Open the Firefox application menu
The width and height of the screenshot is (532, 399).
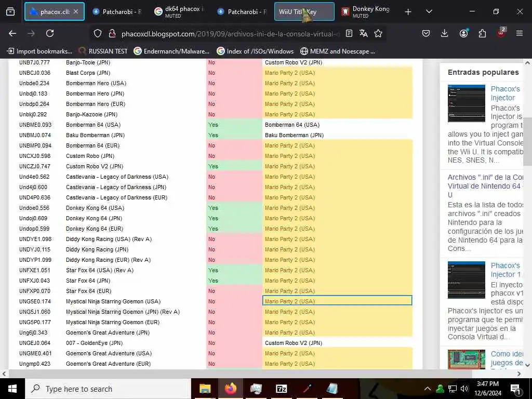(520, 33)
